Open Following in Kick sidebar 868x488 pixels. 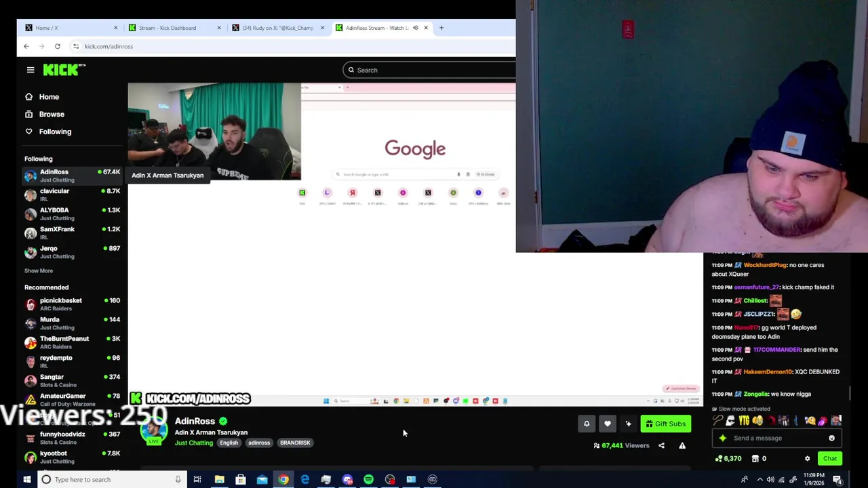55,132
